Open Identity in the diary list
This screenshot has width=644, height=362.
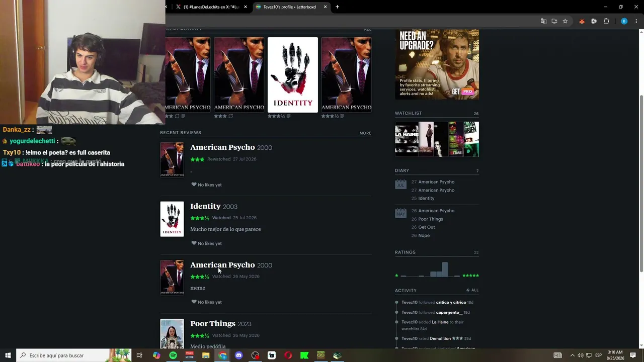click(426, 198)
